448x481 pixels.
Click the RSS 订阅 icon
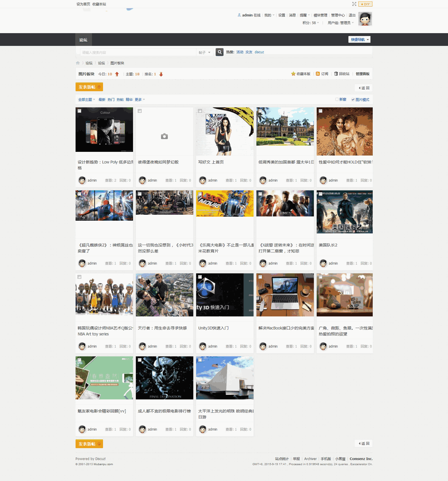[x=318, y=74]
